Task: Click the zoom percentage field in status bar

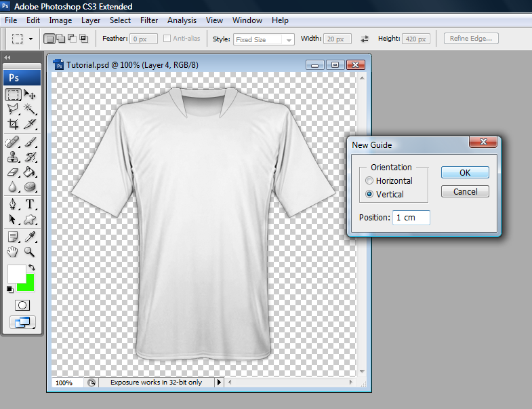Action: pos(67,383)
